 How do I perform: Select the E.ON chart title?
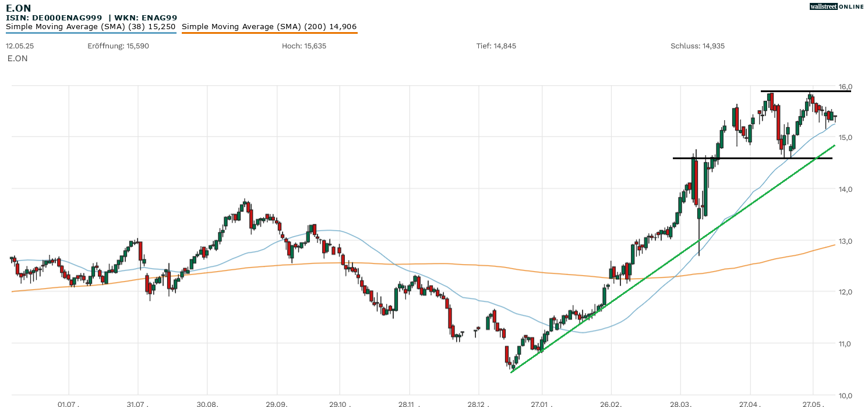[x=19, y=8]
